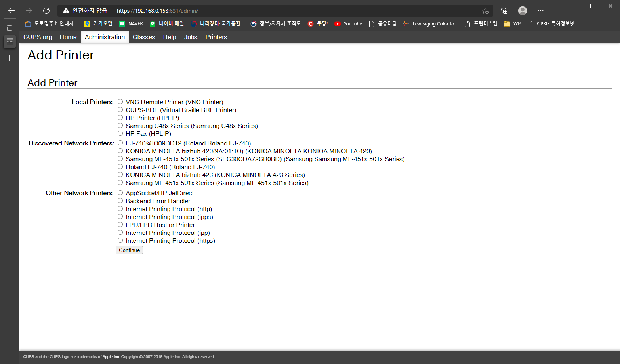Reload the current page

coord(46,11)
